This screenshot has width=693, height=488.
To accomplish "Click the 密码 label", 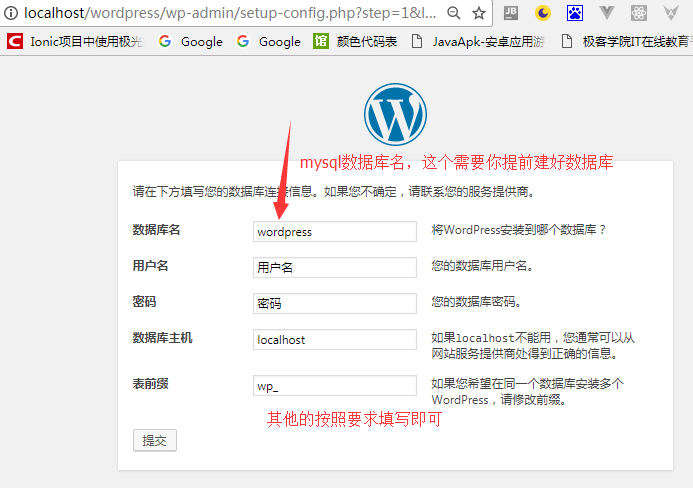I will tap(144, 302).
